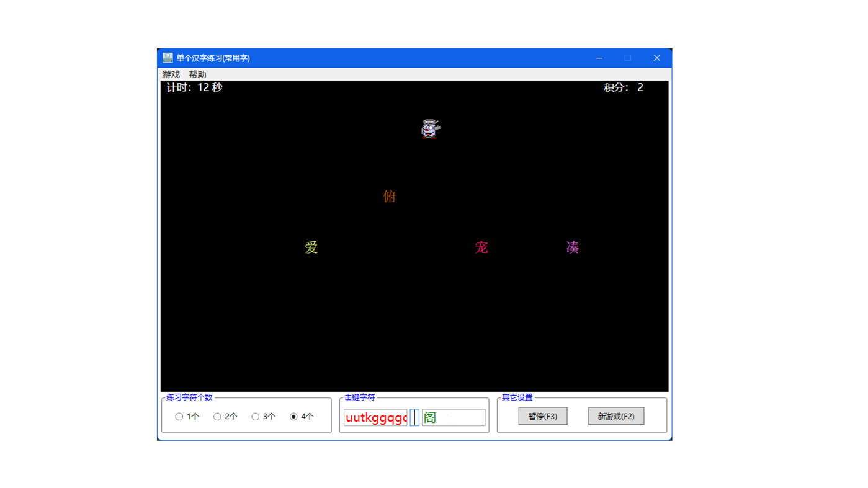
Task: Click the falling cartoon bomb character sprite
Action: point(429,129)
